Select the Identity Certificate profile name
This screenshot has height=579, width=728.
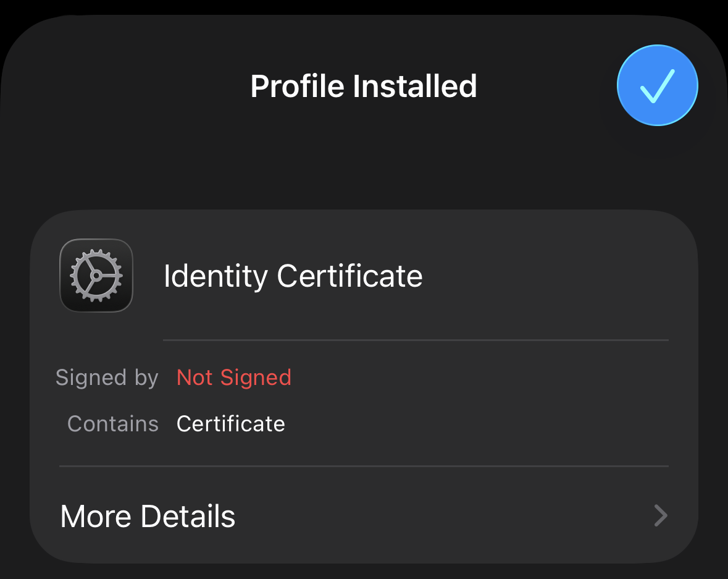coord(293,276)
